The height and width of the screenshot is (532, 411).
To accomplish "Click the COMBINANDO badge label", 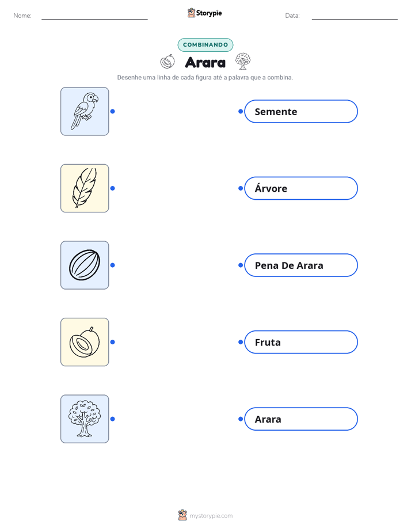I will pyautogui.click(x=205, y=45).
